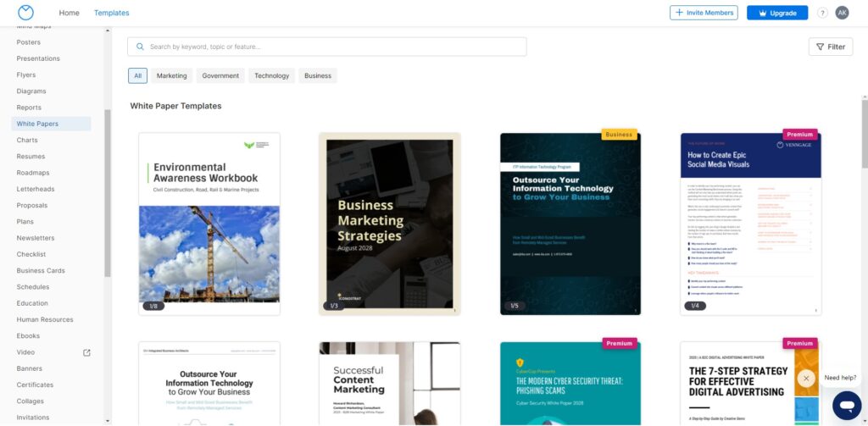This screenshot has width=868, height=426.
Task: Open Letterheads category
Action: [36, 189]
